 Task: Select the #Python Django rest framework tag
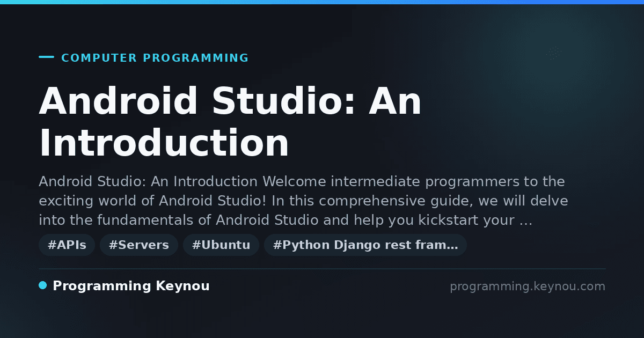pyautogui.click(x=365, y=245)
